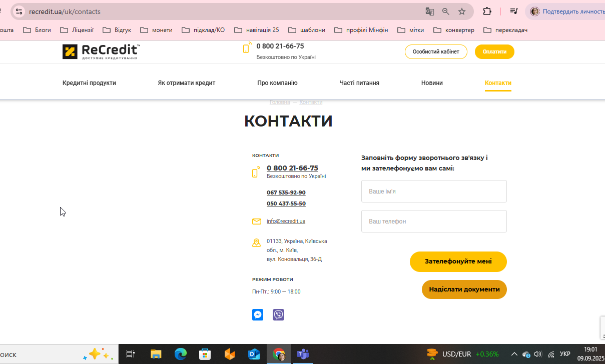This screenshot has width=605, height=364.
Task: Click the email envelope icon beside info@recredit.ua
Action: coord(257,221)
